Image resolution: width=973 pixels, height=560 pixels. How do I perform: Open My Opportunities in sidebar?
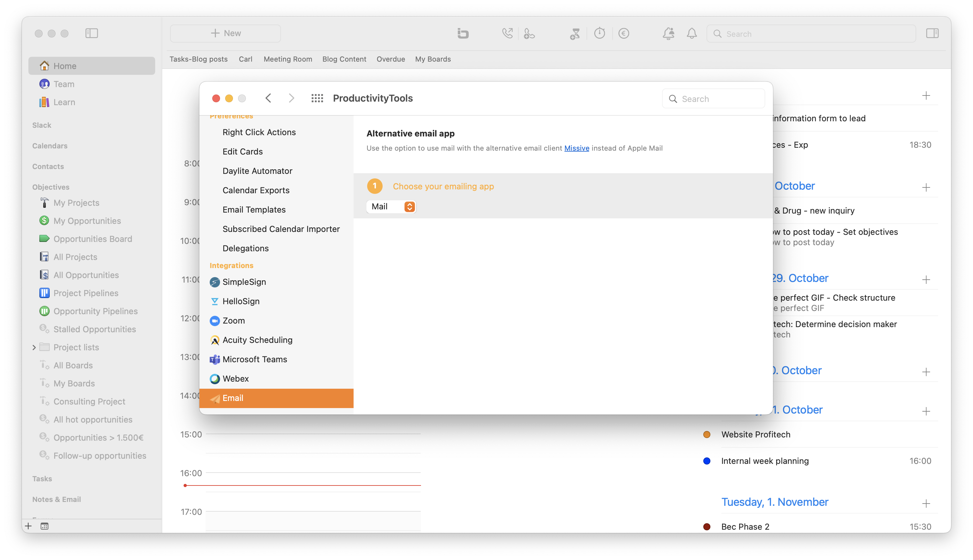click(x=92, y=221)
